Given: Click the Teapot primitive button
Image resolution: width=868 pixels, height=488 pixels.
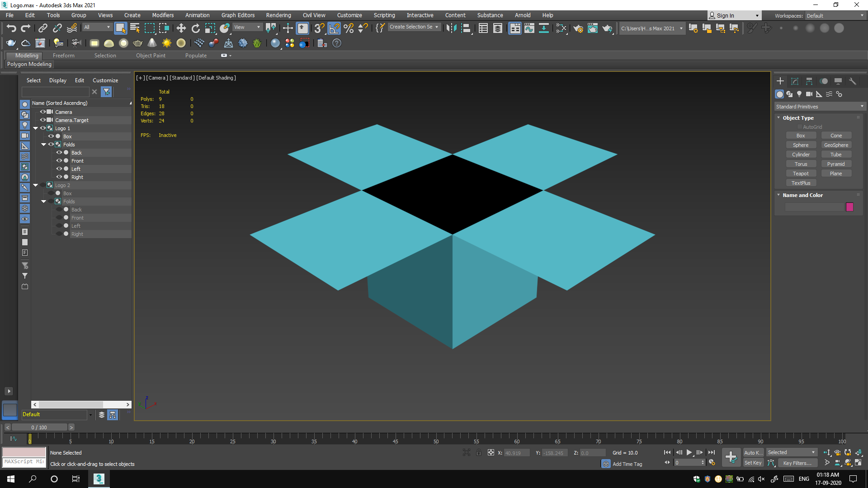Looking at the screenshot, I should (801, 174).
